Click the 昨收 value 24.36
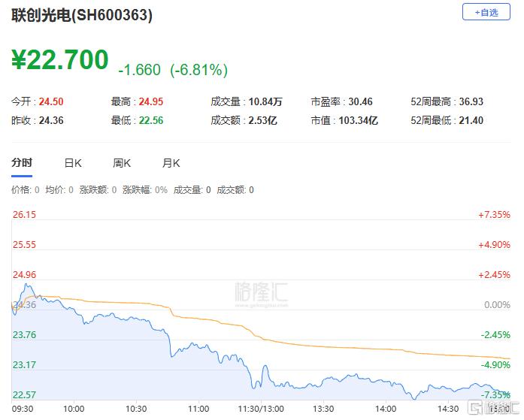Viewport: 524px width, 420px height. [51, 120]
